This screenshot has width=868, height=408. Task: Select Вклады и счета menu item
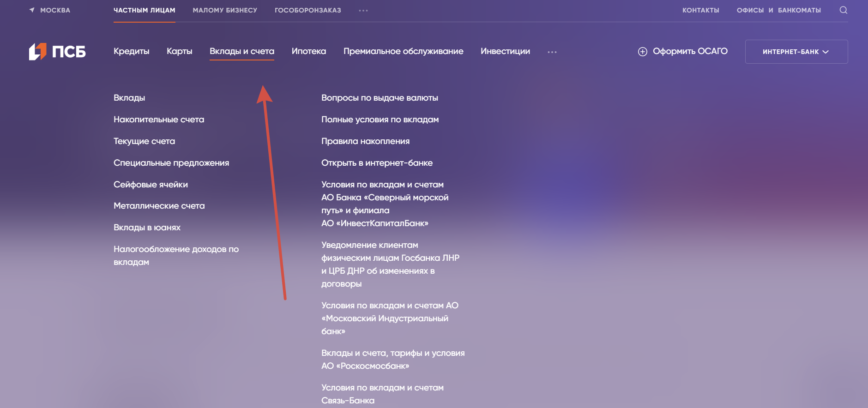click(x=242, y=51)
